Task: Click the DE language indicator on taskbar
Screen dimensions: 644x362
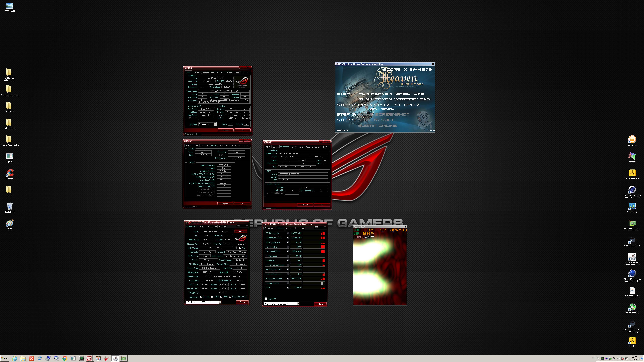Action: (x=593, y=358)
